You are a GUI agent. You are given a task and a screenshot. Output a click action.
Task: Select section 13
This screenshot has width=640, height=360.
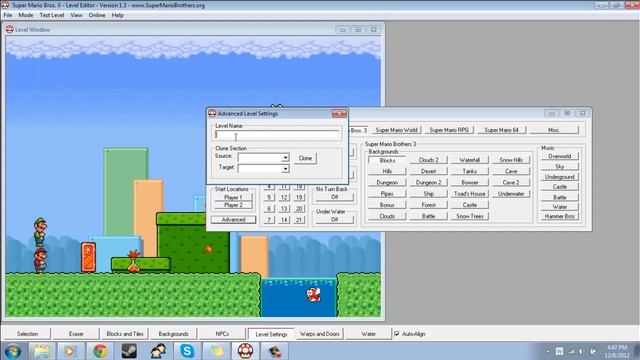(284, 209)
